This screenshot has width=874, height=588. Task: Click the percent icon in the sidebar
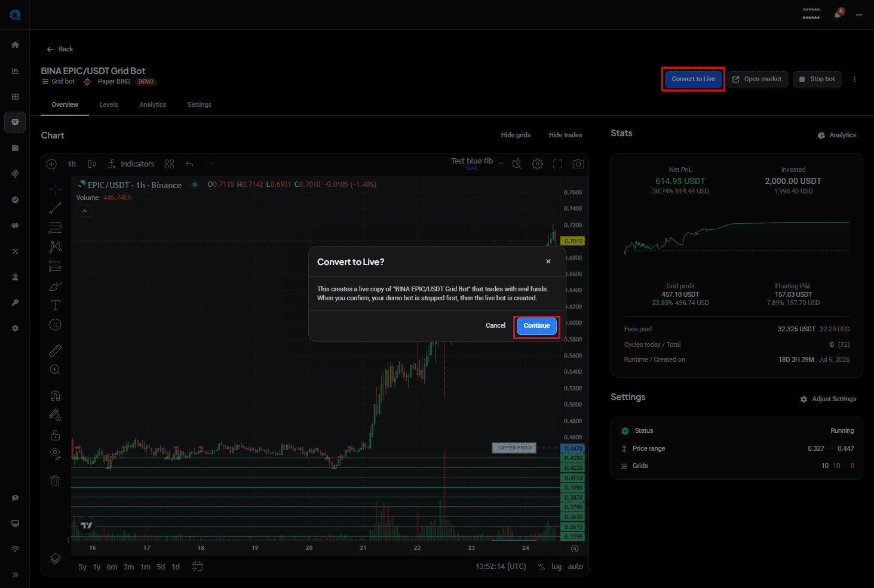click(x=15, y=251)
